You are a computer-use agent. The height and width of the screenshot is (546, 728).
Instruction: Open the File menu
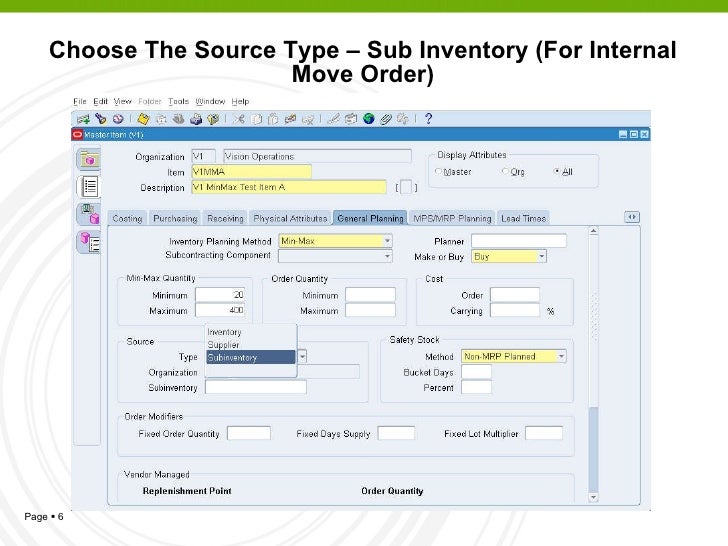click(80, 101)
